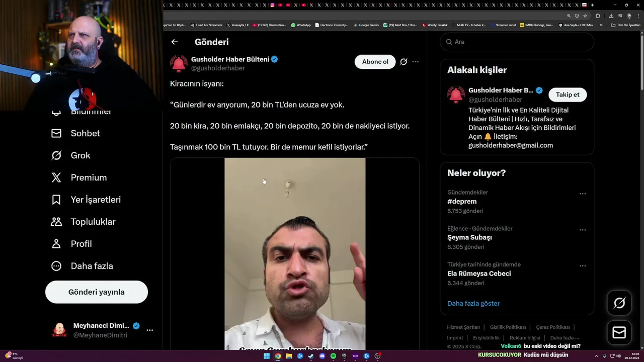Click the Ara search field
This screenshot has width=644, height=362.
pyautogui.click(x=517, y=42)
